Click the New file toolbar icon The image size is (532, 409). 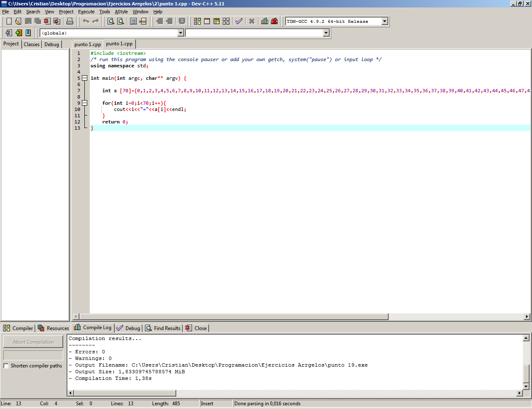pyautogui.click(x=9, y=21)
